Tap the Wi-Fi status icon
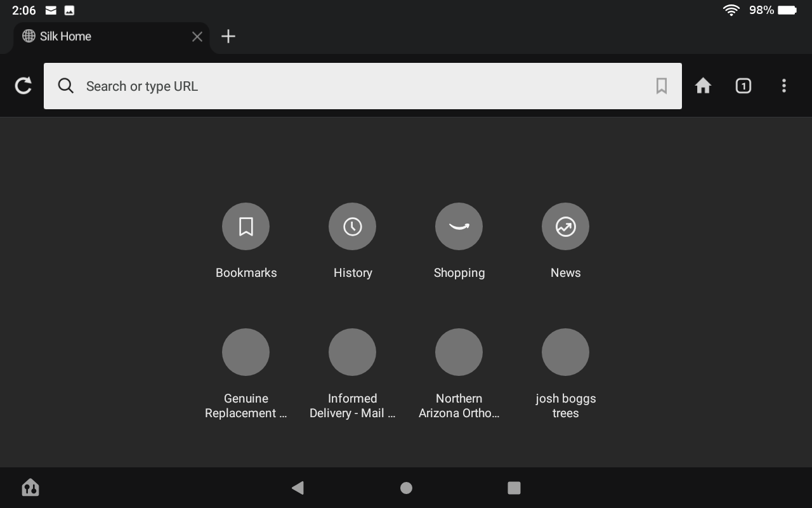The image size is (812, 508). click(731, 10)
